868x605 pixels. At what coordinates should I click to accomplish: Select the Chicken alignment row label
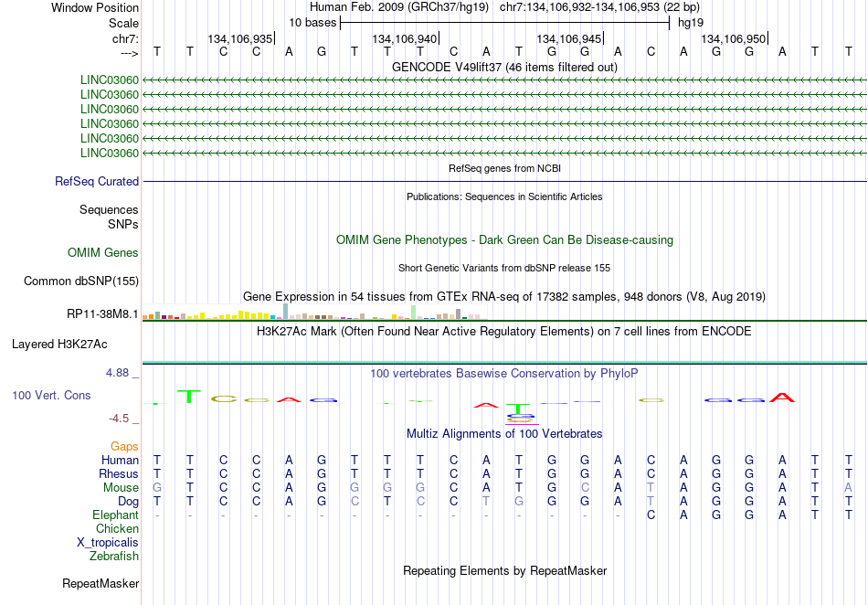click(x=117, y=528)
